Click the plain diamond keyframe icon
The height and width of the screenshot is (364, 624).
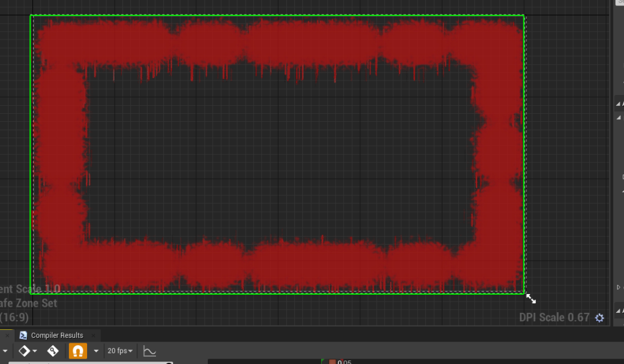(x=24, y=351)
